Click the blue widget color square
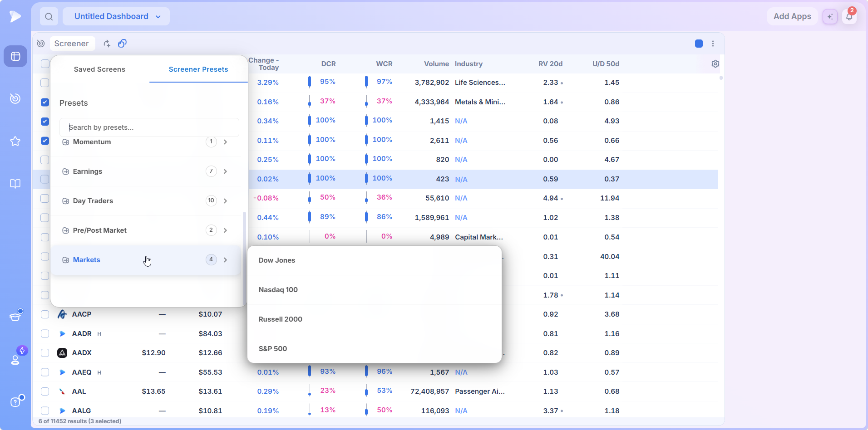This screenshot has height=430, width=868. pyautogui.click(x=699, y=44)
